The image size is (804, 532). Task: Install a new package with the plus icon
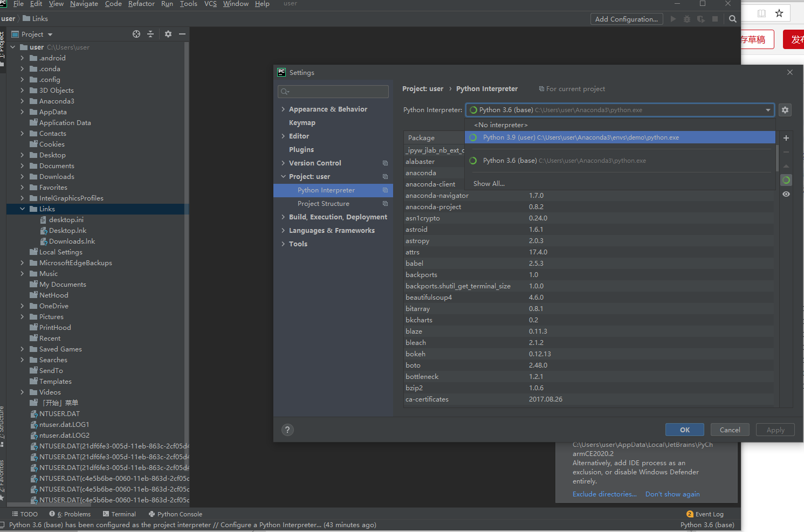(786, 138)
